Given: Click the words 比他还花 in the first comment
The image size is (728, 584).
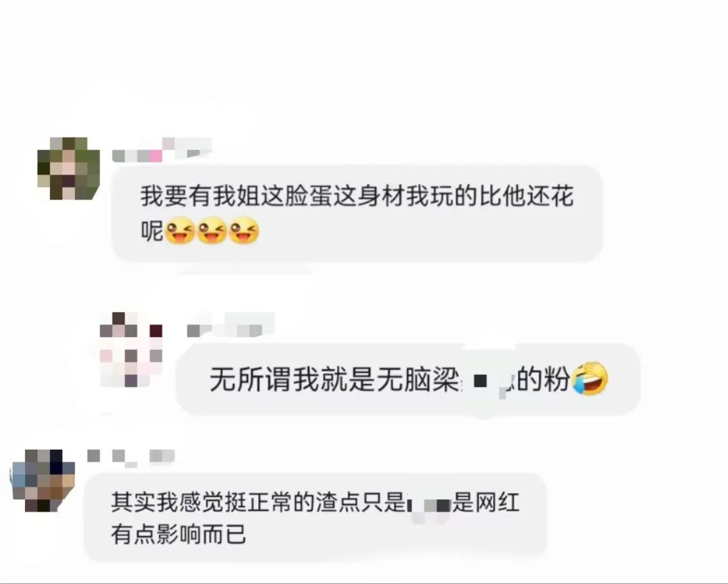Looking at the screenshot, I should point(526,196).
